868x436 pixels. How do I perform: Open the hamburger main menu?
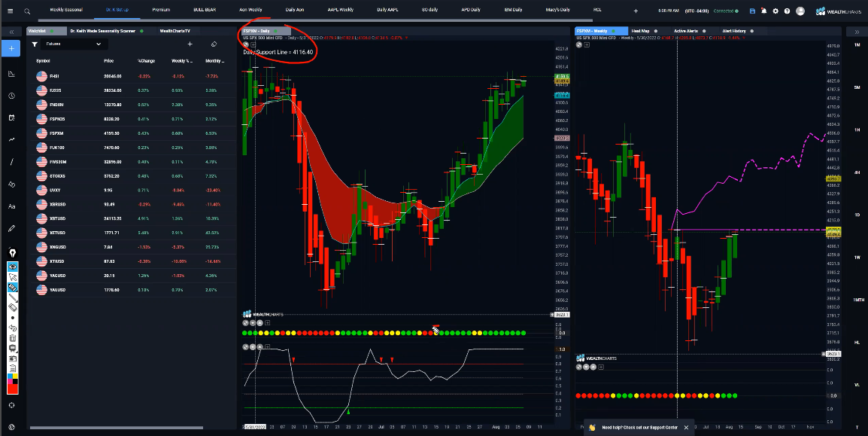click(x=10, y=11)
